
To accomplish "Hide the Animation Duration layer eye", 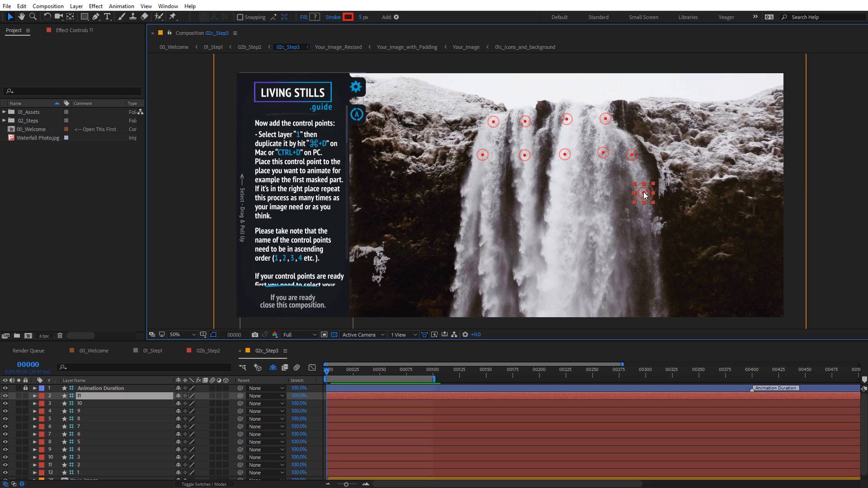I will pyautogui.click(x=5, y=388).
